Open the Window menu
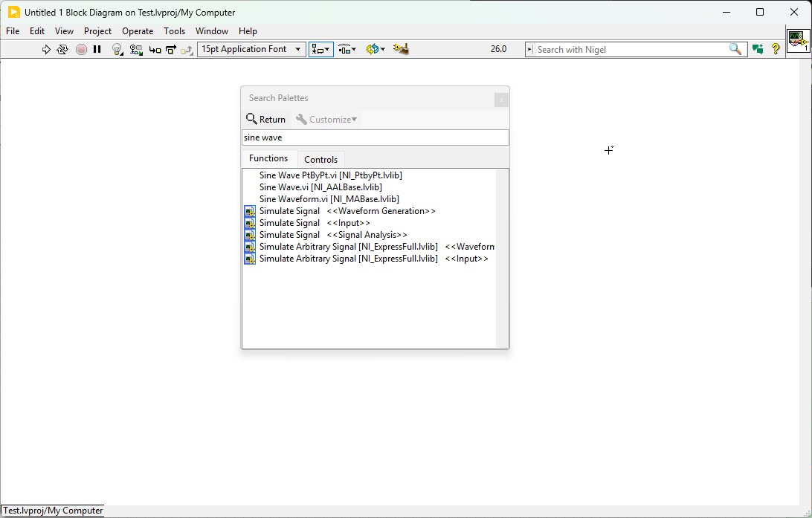Screen dimensions: 812x518 point(211,31)
